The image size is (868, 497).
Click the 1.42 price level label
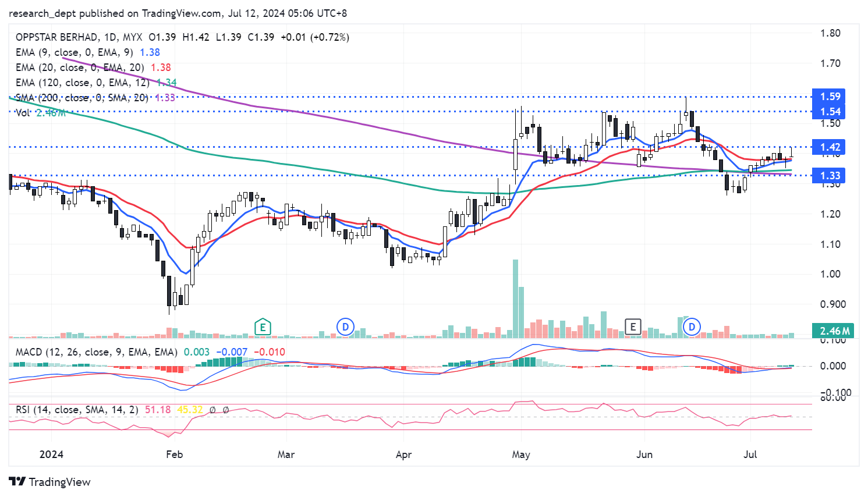tap(830, 147)
